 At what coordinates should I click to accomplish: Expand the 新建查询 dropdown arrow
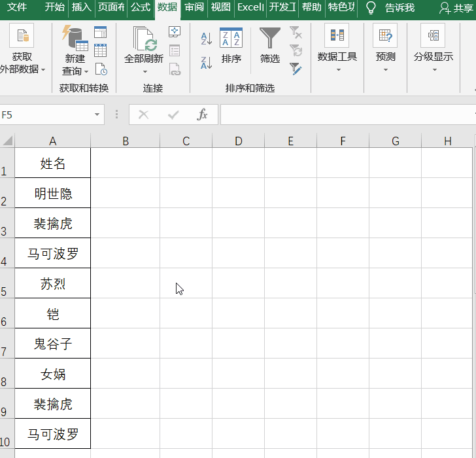click(86, 72)
